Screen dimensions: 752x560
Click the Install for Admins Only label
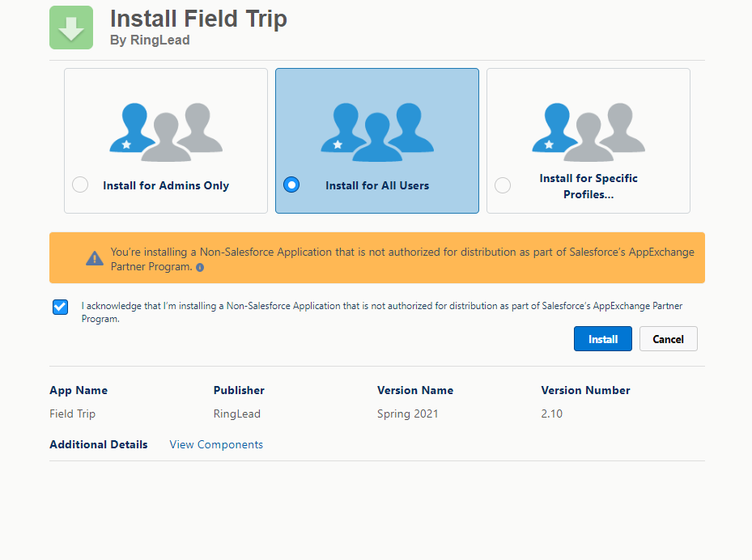click(166, 185)
